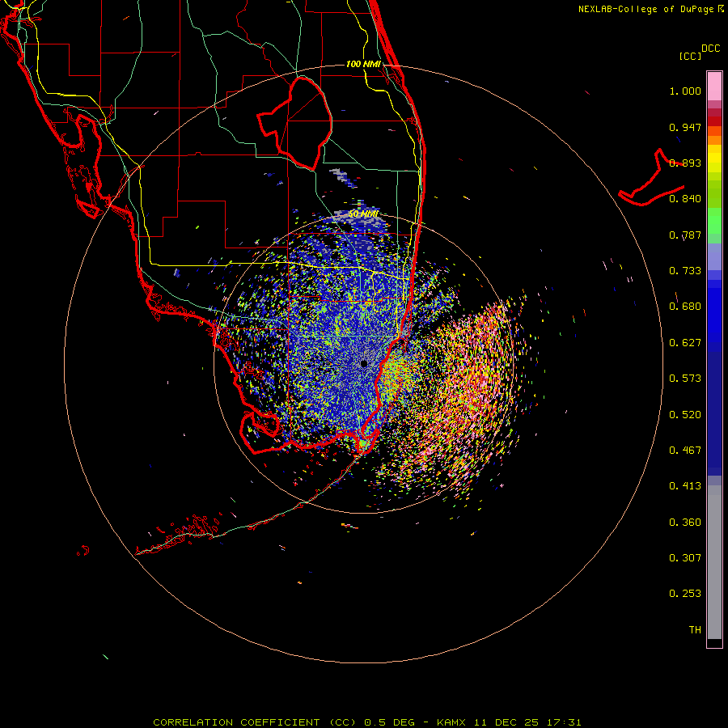Click the 50 NMI range ring label

(x=363, y=214)
